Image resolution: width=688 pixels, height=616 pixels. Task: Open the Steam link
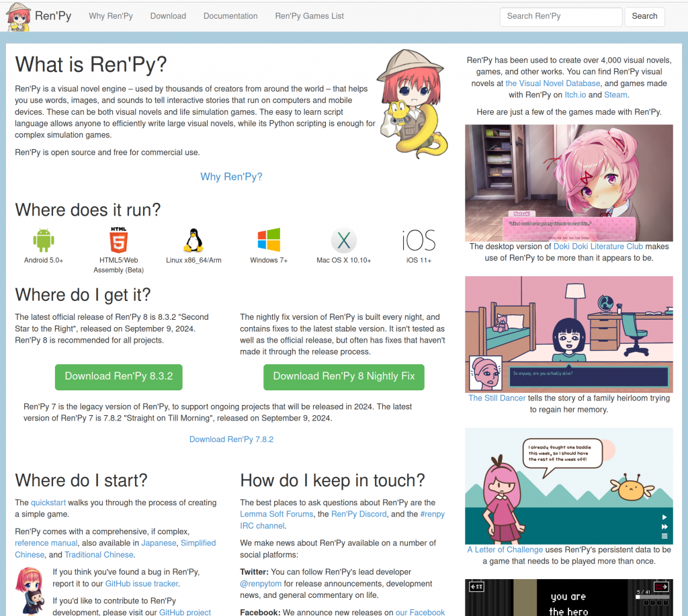click(615, 95)
